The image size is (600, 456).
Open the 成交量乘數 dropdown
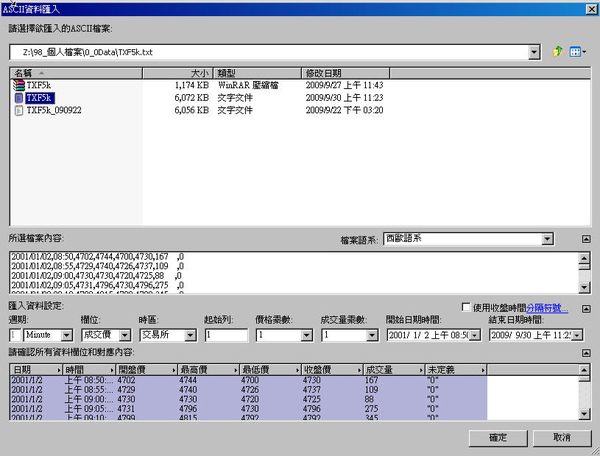(x=372, y=335)
